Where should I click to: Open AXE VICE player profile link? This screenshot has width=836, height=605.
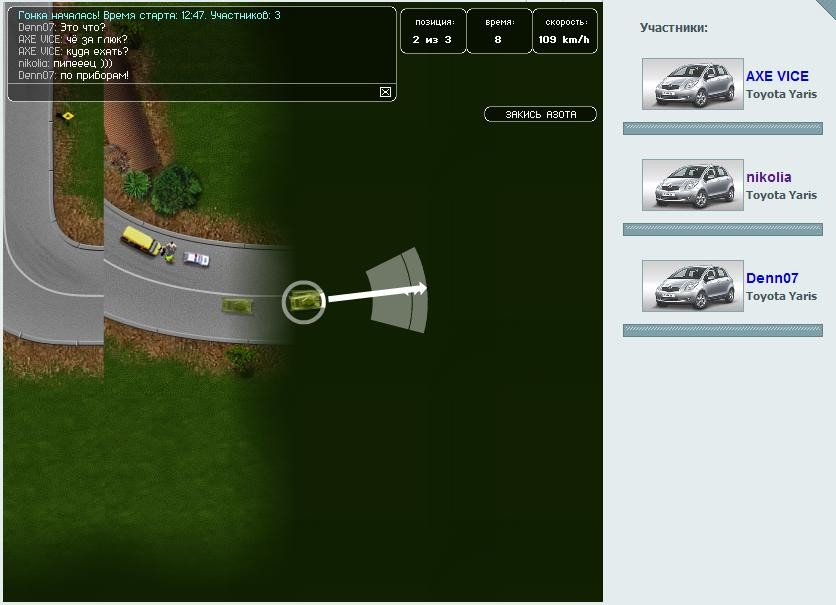tap(777, 76)
